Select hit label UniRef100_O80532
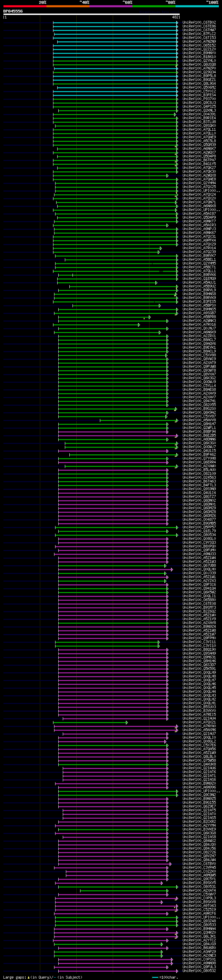 pyautogui.click(x=199, y=971)
